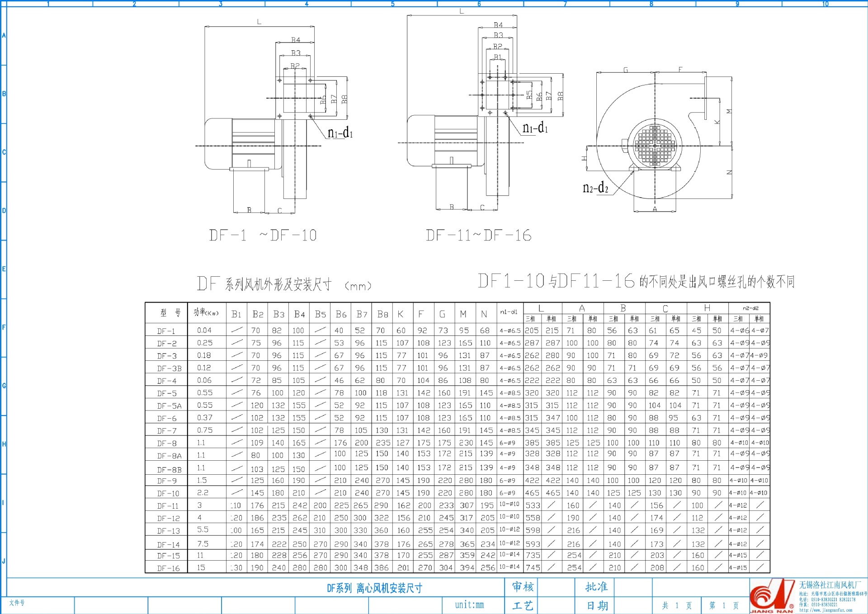Click the 'DF-8B' row label in the table
This screenshot has width=868, height=614.
(169, 470)
